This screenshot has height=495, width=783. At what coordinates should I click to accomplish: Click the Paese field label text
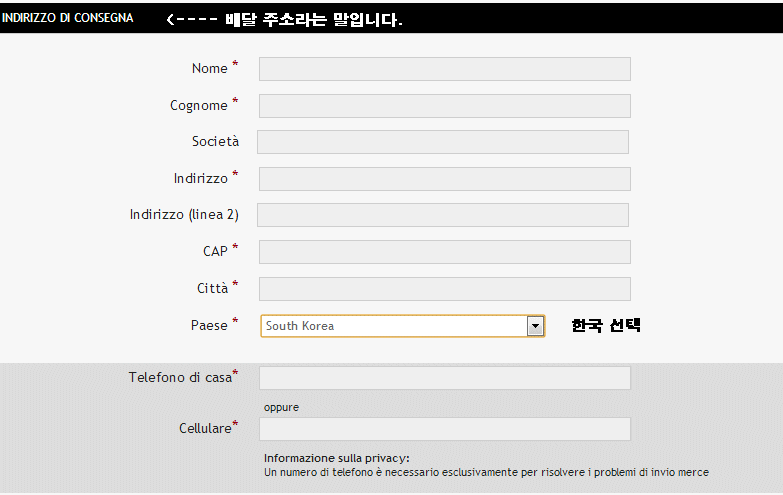point(209,326)
